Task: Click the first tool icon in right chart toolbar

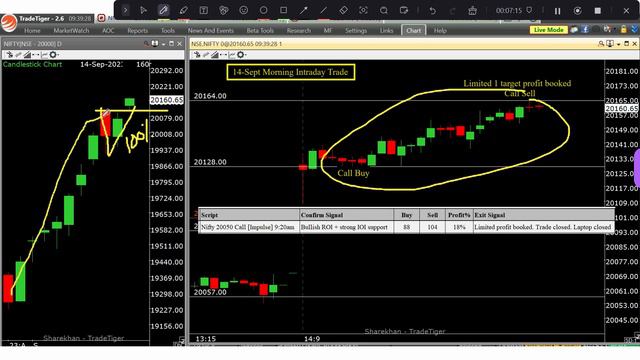Action: point(197,55)
